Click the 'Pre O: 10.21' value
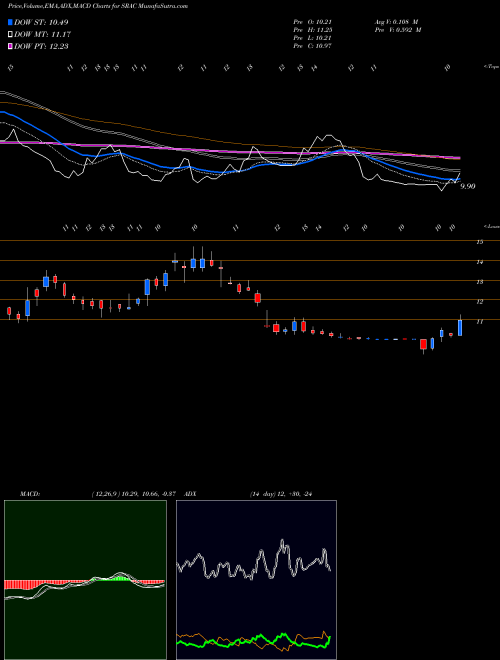 [312, 22]
